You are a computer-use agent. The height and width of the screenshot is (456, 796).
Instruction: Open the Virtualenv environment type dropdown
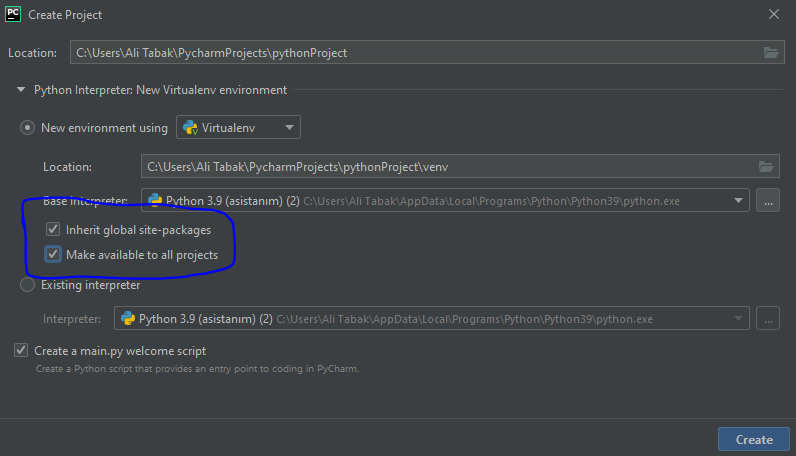point(238,127)
